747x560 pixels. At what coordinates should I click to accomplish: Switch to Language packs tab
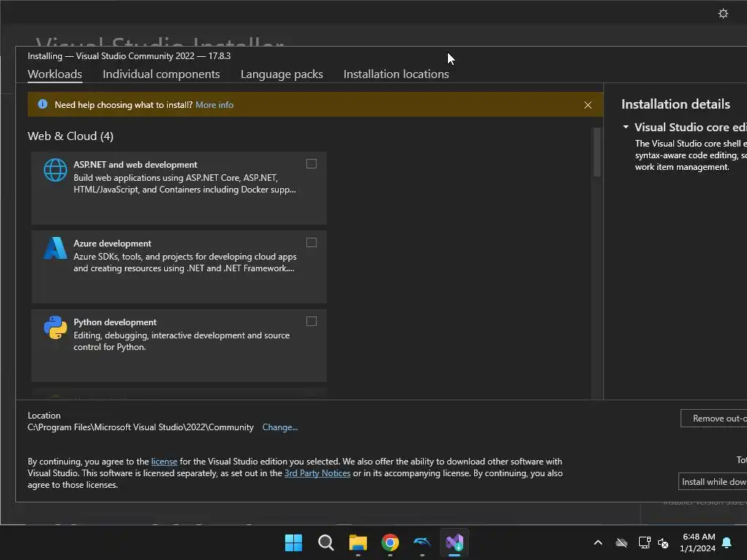[282, 74]
